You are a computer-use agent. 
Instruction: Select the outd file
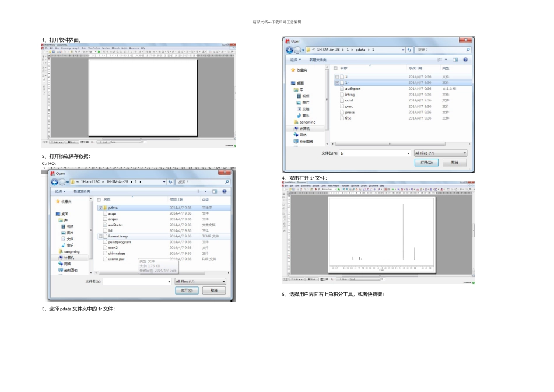[x=349, y=100]
